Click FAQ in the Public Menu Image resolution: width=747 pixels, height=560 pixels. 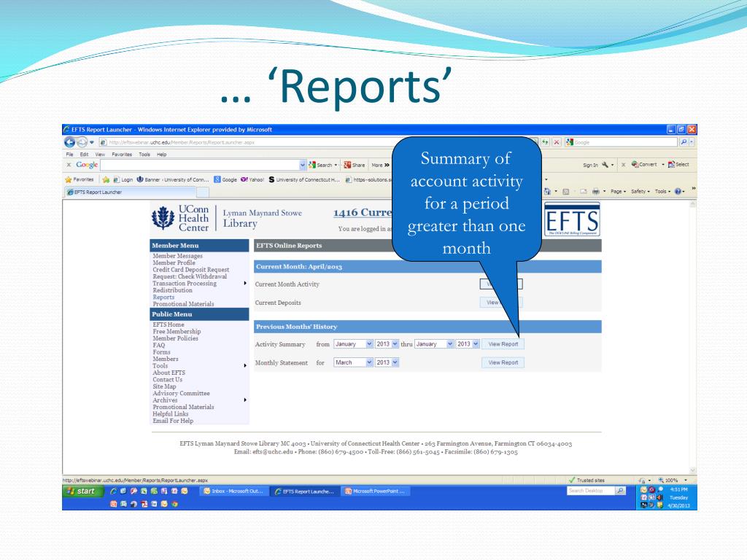tap(158, 345)
